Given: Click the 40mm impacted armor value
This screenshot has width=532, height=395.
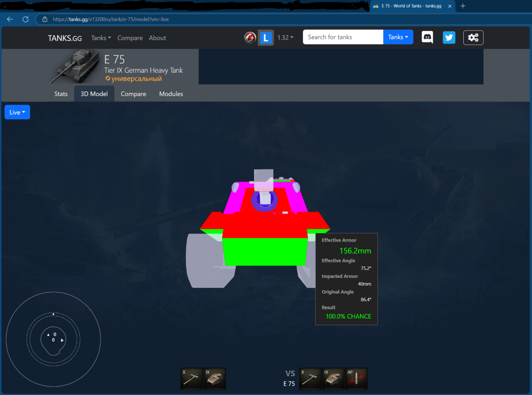Looking at the screenshot, I should click(x=364, y=284).
